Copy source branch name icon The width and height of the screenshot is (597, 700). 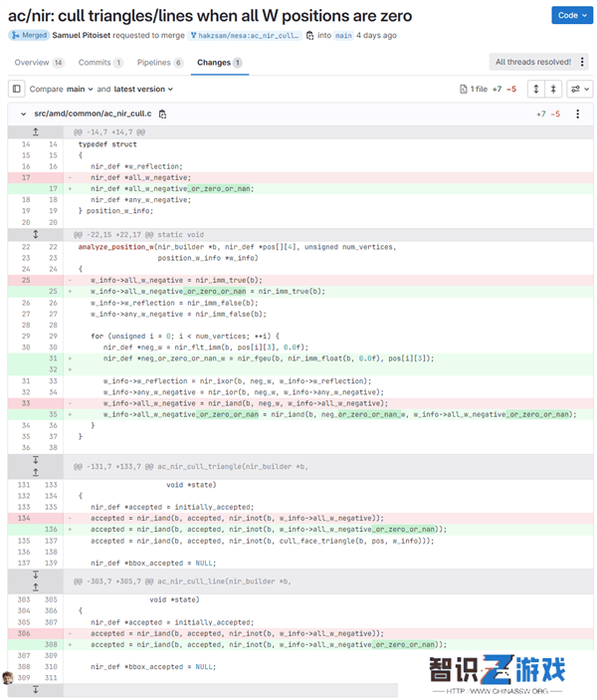point(310,35)
